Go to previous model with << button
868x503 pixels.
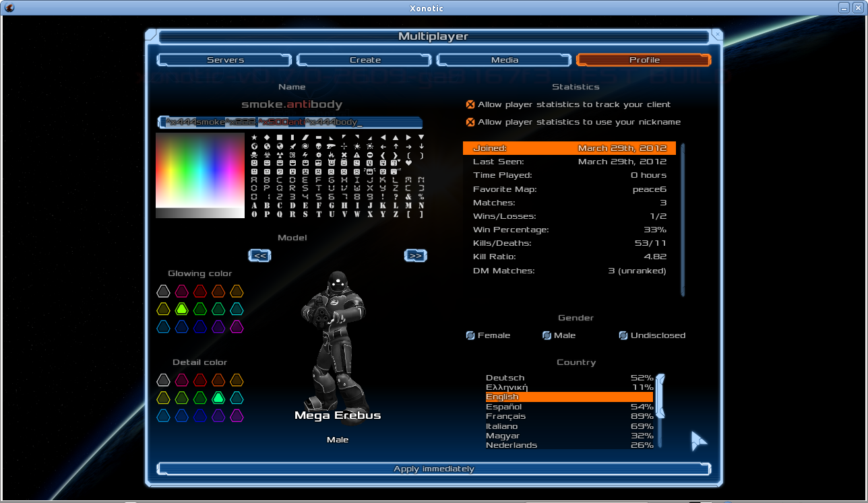pos(259,255)
